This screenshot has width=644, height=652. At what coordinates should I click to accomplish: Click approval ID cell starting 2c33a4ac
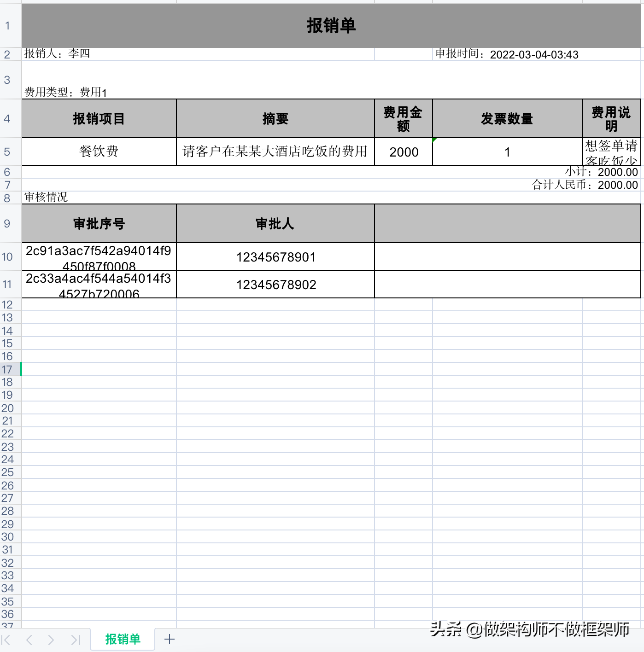coord(99,284)
